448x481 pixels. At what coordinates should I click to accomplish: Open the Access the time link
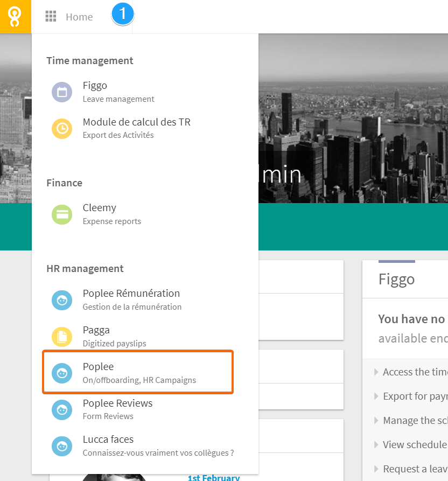pyautogui.click(x=415, y=372)
